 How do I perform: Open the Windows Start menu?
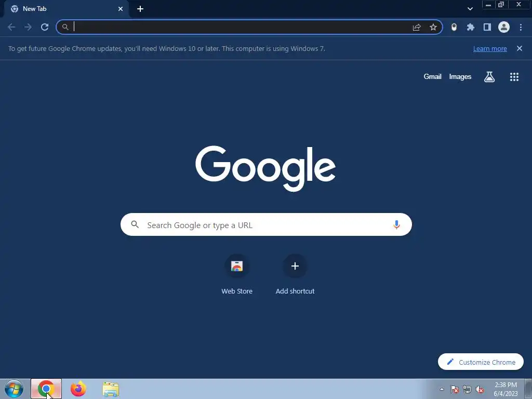pyautogui.click(x=14, y=389)
